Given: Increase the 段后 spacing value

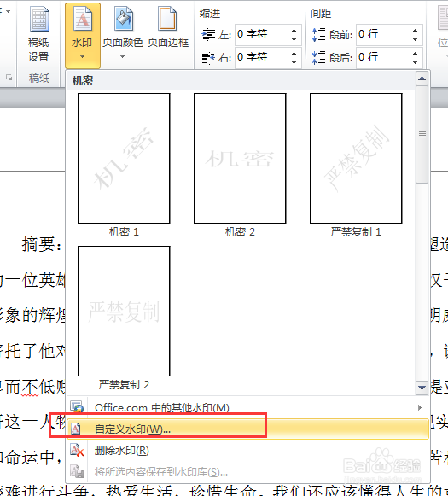Looking at the screenshot, I should [415, 54].
